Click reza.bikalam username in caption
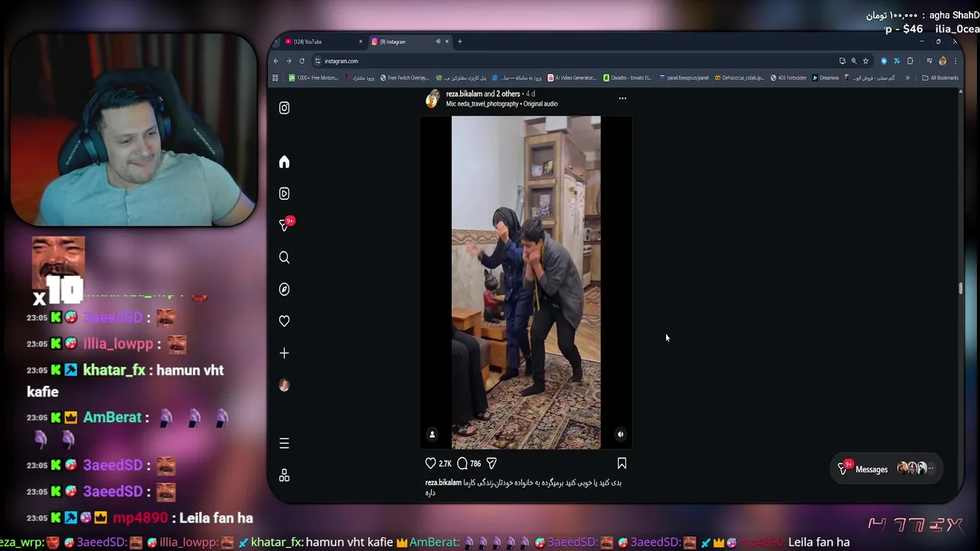 [443, 483]
